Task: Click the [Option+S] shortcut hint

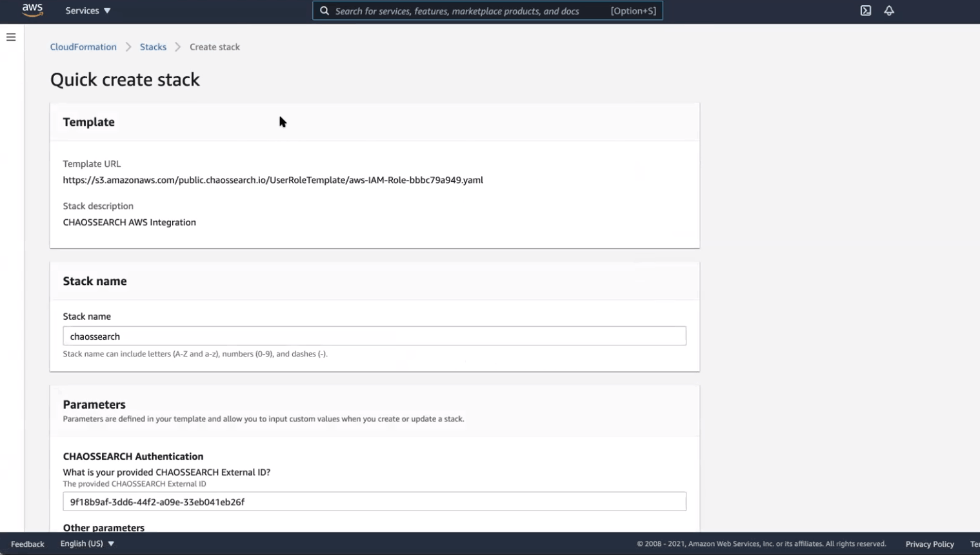Action: point(634,11)
